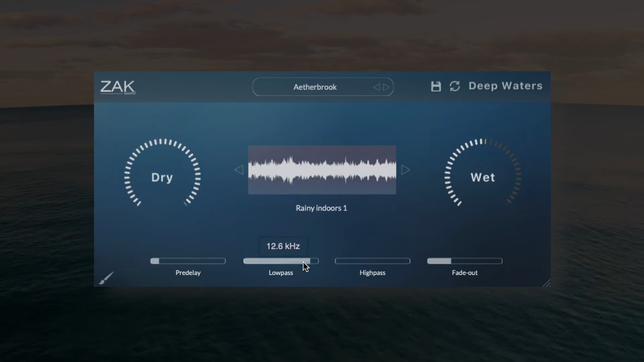
Task: Go to the previous preset with the left chevron
Action: (x=377, y=87)
